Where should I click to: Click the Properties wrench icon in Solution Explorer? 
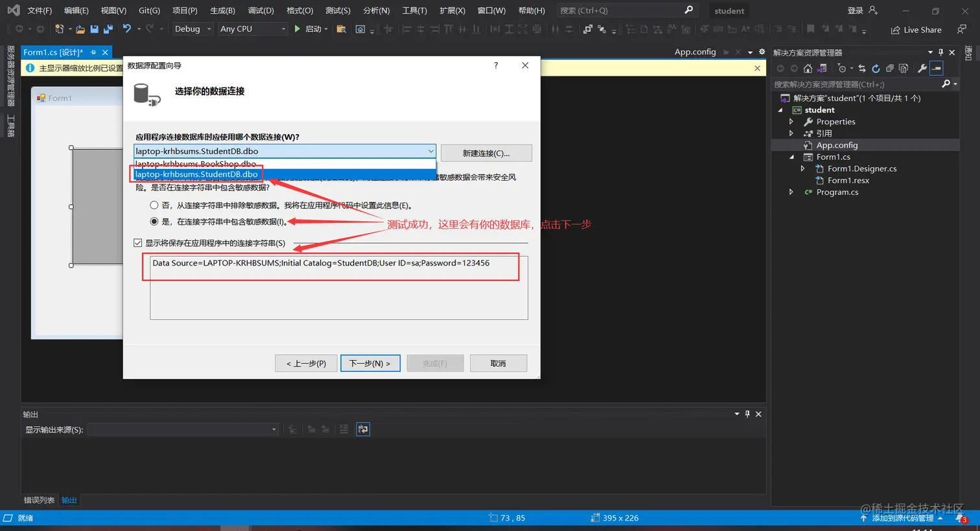pyautogui.click(x=922, y=69)
